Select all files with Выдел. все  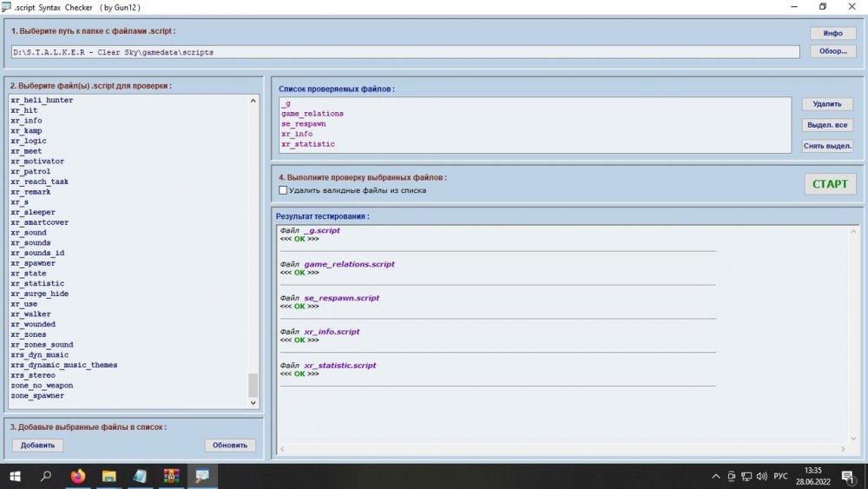click(827, 124)
